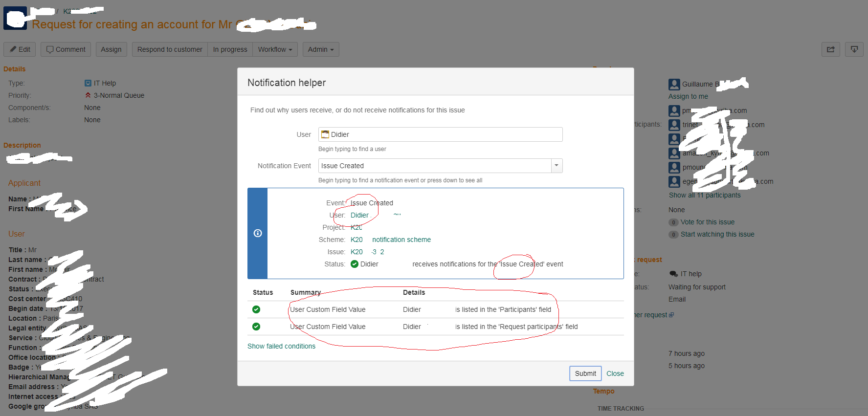Click the Comment speech bubble button
The height and width of the screenshot is (416, 868).
click(66, 49)
